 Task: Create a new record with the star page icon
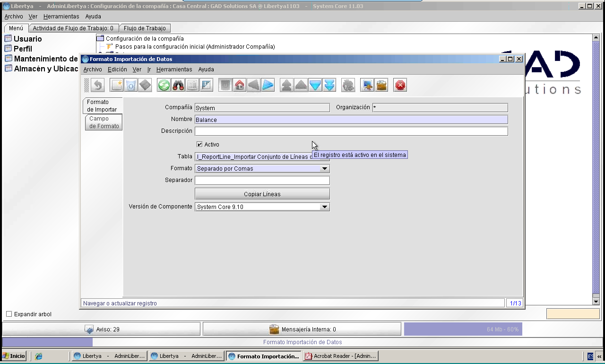pos(117,85)
